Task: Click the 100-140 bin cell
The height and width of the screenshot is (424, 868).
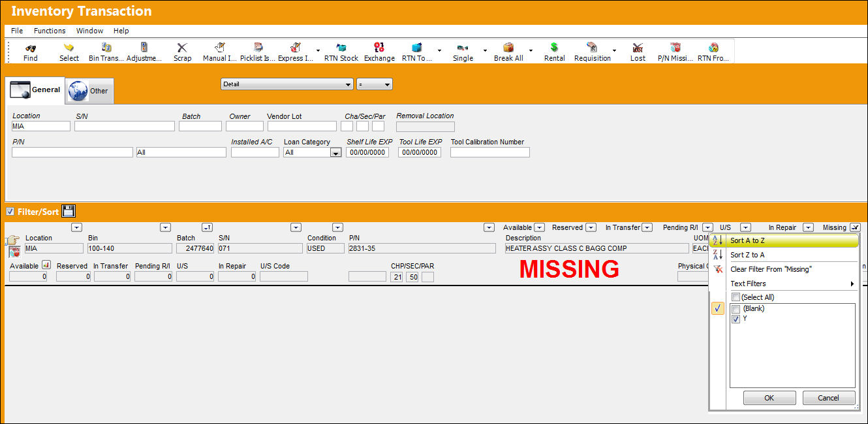Action: tap(129, 248)
